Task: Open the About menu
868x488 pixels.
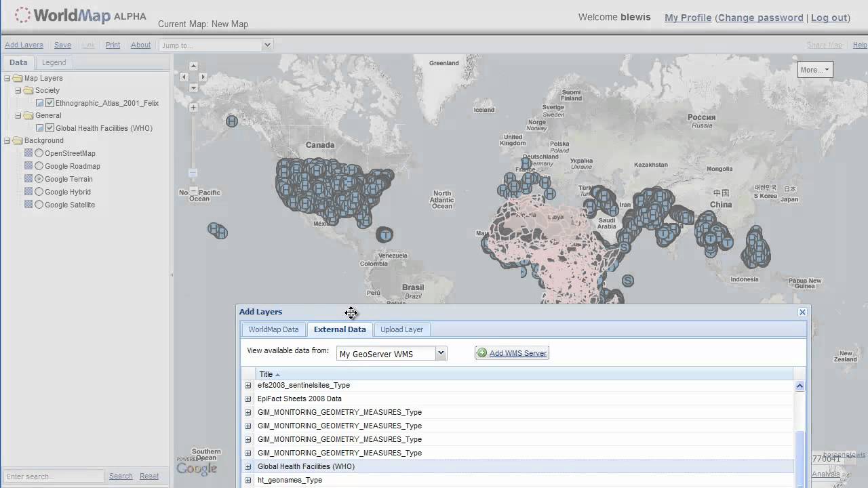Action: [140, 45]
